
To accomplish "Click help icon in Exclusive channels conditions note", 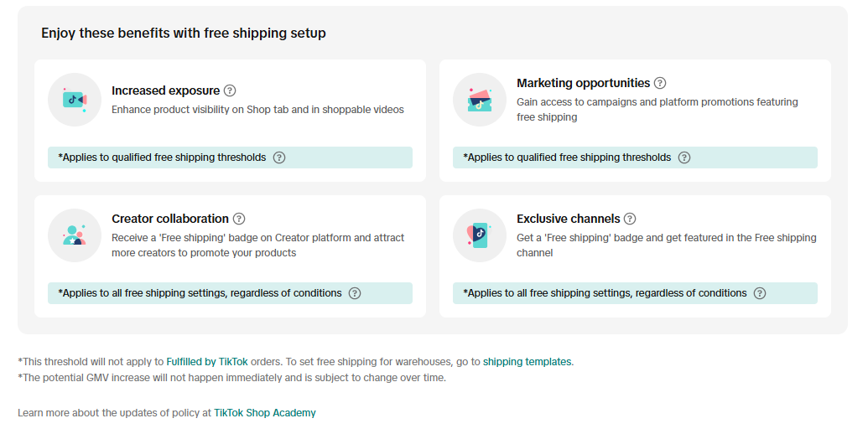I will tap(760, 293).
